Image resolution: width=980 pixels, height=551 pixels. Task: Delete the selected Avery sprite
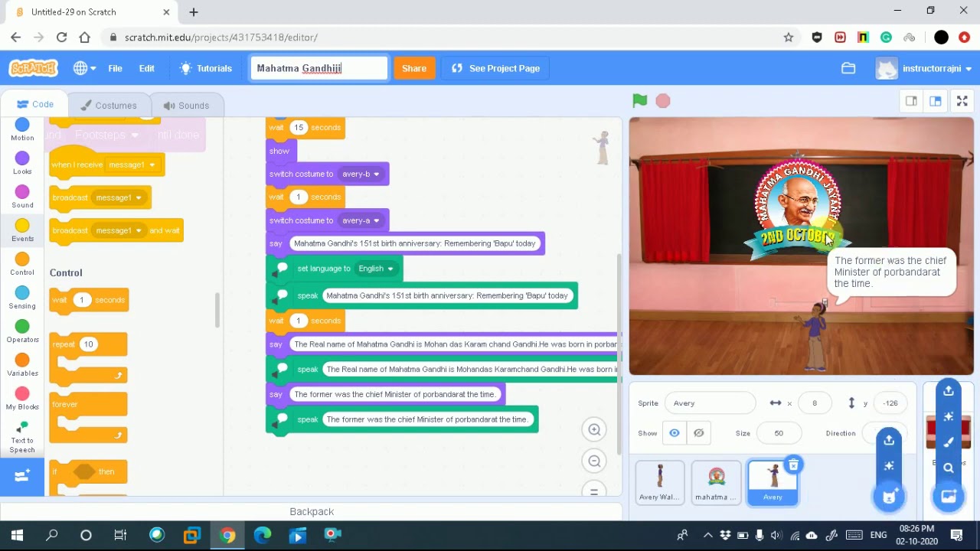793,465
